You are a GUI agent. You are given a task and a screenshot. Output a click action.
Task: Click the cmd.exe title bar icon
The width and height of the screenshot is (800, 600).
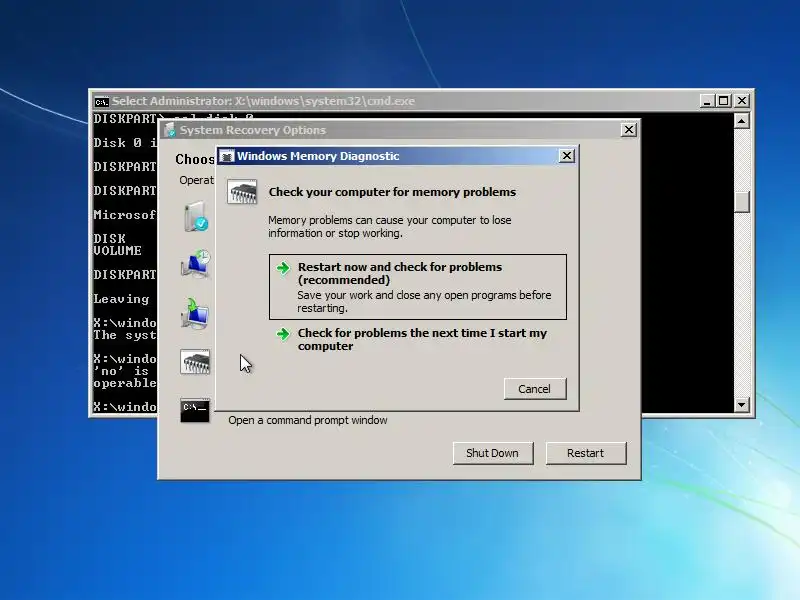(102, 102)
